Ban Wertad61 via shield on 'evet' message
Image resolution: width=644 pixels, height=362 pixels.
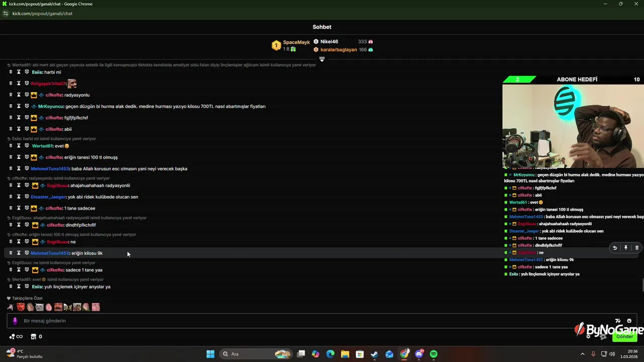coord(27,146)
